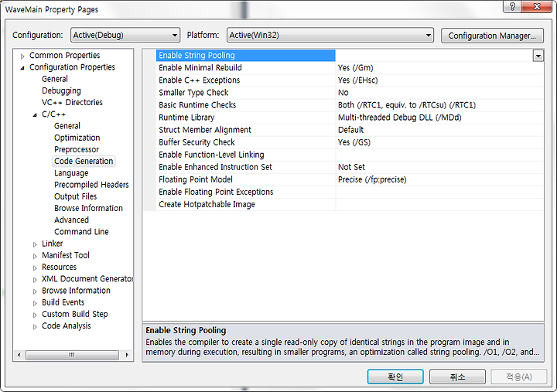The width and height of the screenshot is (557, 392).
Task: Collapse the Configuration Properties tree node
Action: click(22, 67)
